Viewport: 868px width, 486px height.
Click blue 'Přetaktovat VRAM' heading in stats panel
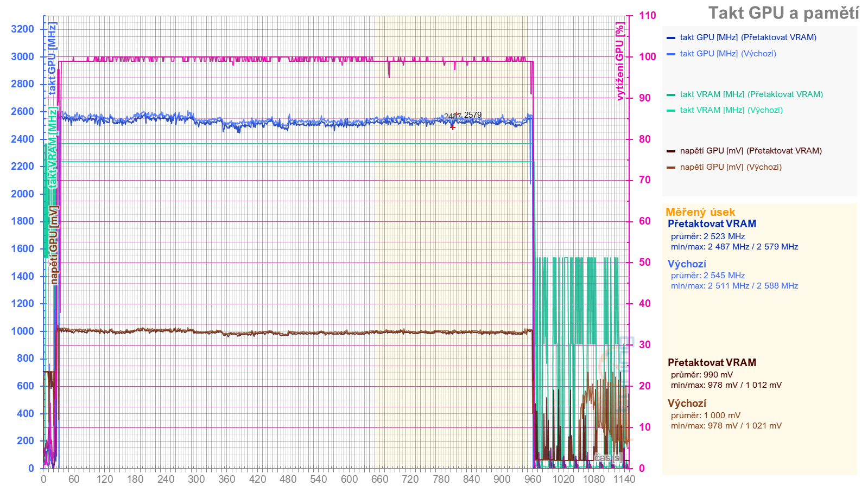pos(712,224)
